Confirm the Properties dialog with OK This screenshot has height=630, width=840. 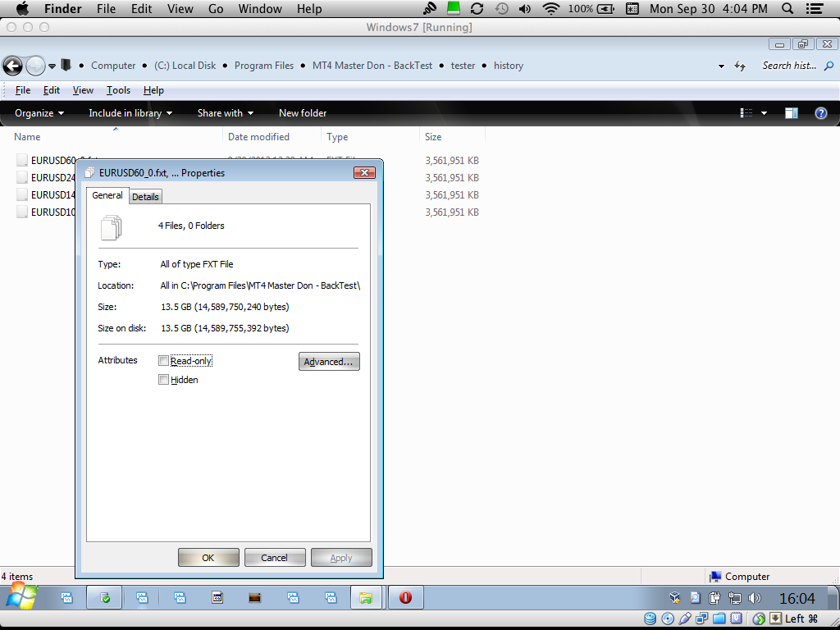pyautogui.click(x=208, y=558)
